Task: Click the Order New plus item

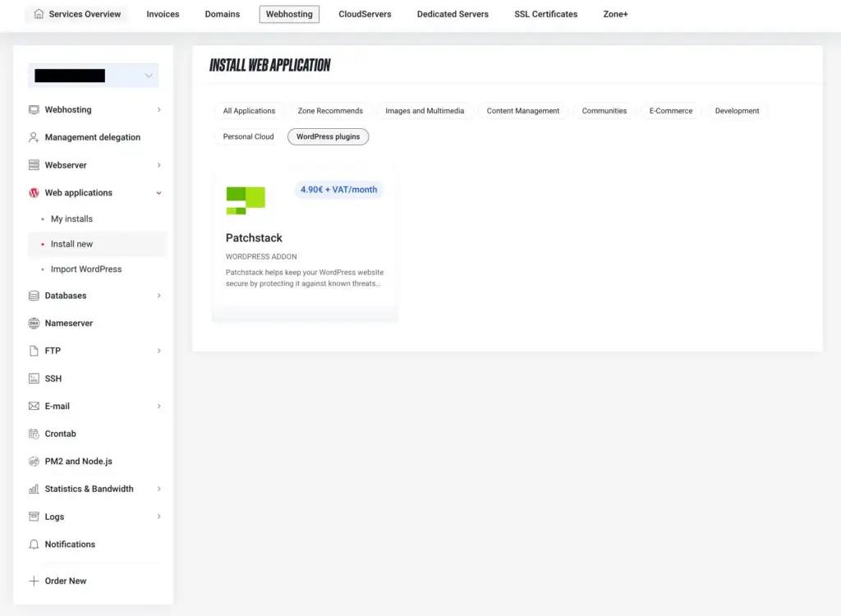Action: (65, 581)
